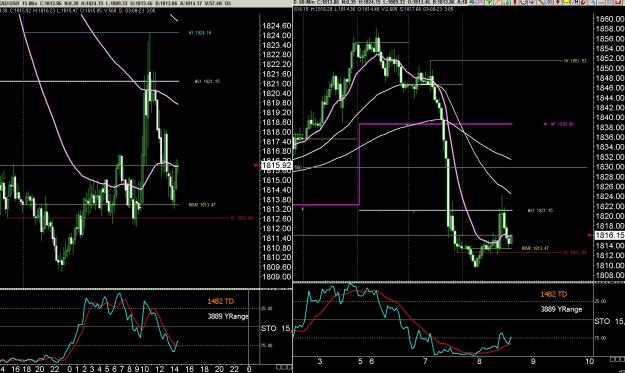Click hour 14 on left chart time axis
This screenshot has width=625, height=373.
[174, 369]
